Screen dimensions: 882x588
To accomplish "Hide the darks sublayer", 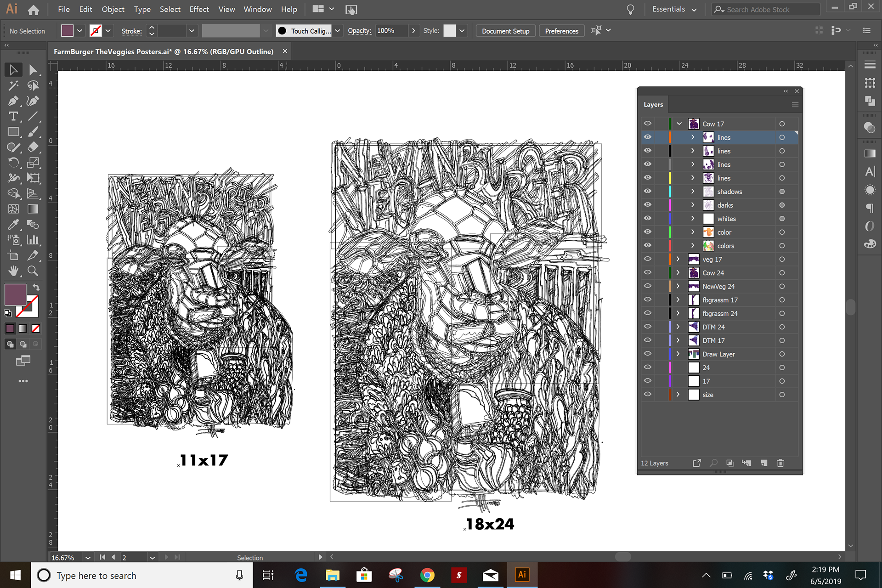I will pyautogui.click(x=647, y=205).
